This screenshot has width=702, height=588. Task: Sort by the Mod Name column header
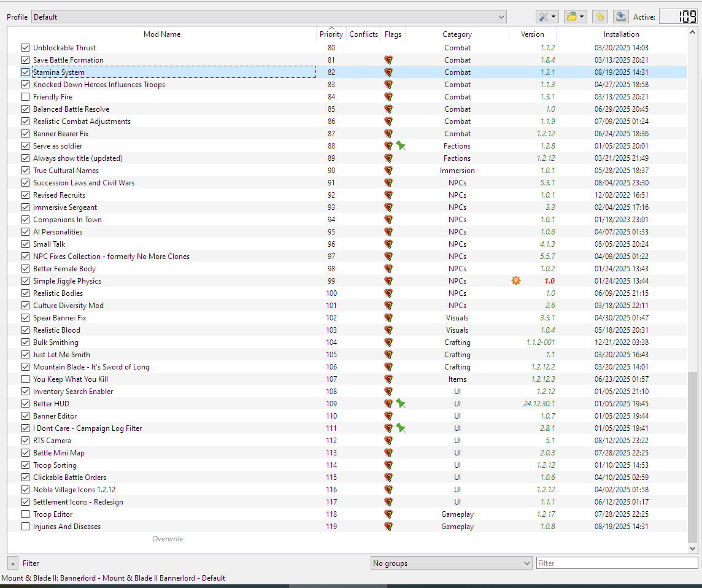pos(162,34)
